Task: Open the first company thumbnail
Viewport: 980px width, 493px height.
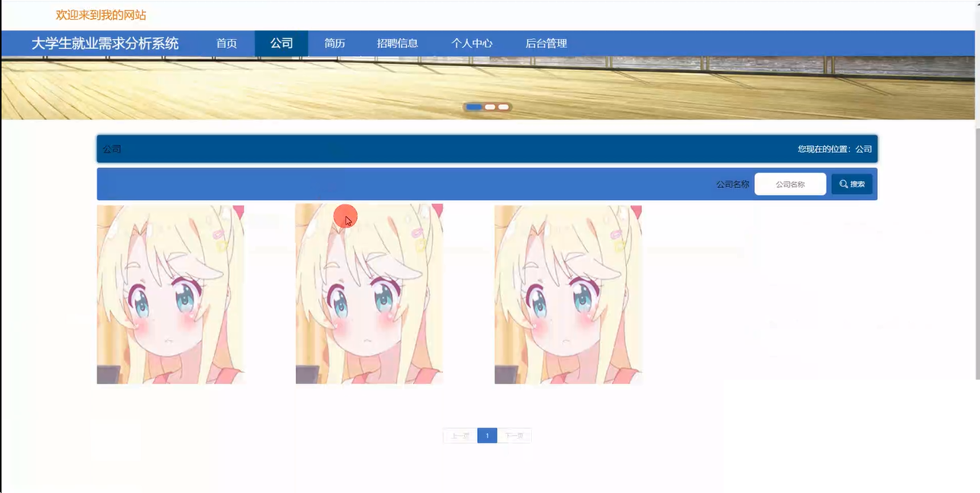Action: tap(170, 294)
